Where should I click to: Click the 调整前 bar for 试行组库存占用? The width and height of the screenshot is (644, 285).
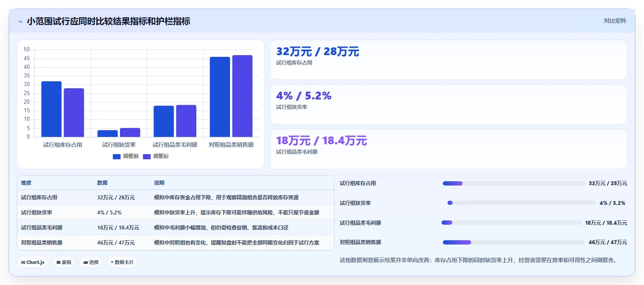[51, 109]
